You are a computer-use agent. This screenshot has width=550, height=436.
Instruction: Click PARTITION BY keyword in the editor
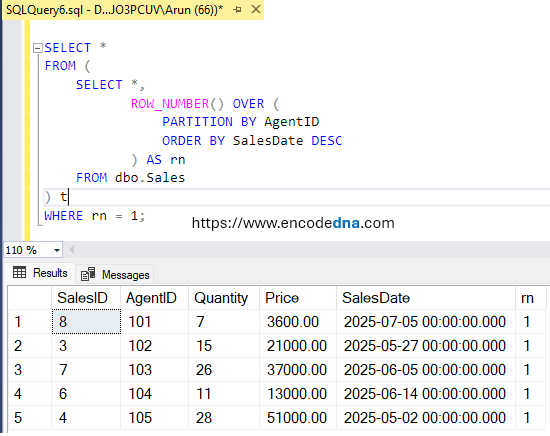pos(209,122)
